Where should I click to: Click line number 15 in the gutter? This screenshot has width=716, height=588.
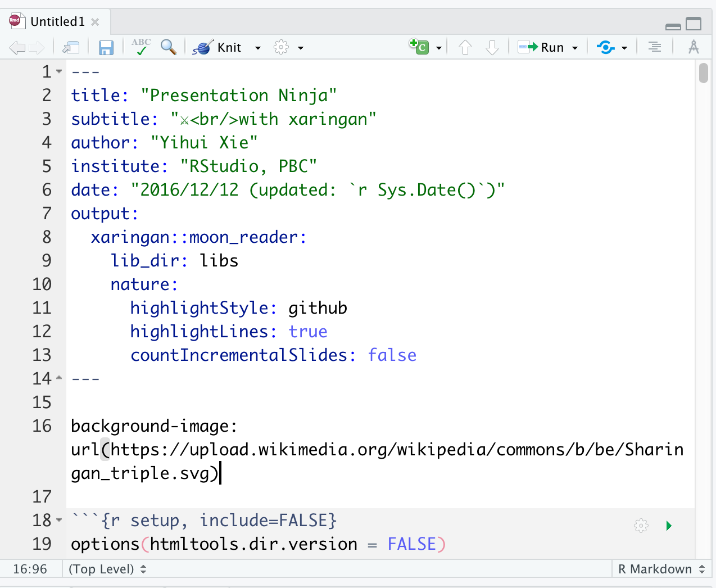(x=42, y=402)
